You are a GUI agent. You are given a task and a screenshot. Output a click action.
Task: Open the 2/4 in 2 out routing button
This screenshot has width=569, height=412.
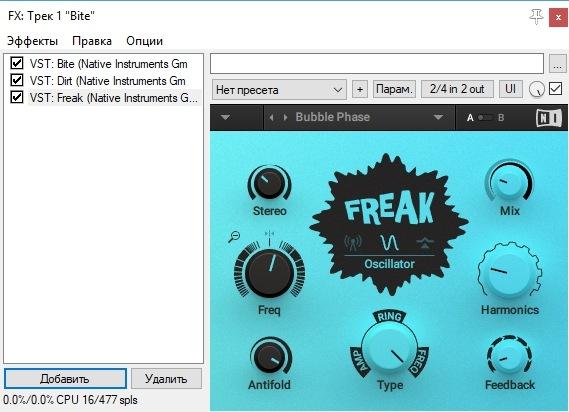(457, 89)
